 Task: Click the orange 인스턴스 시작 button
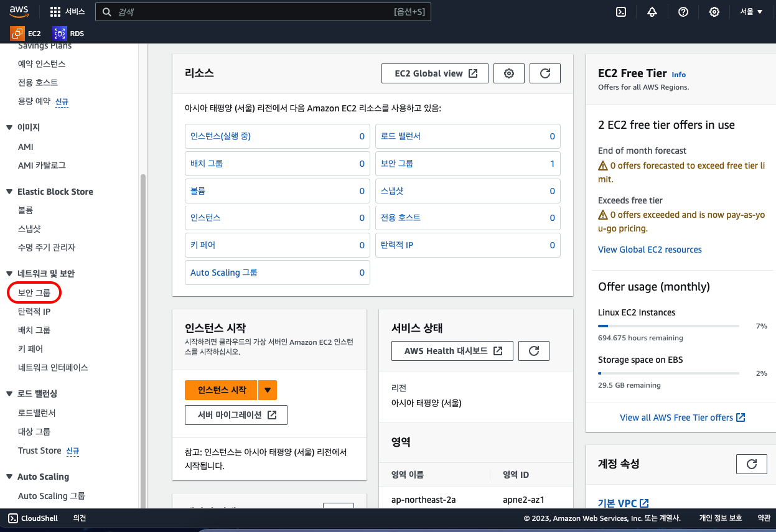tap(222, 390)
